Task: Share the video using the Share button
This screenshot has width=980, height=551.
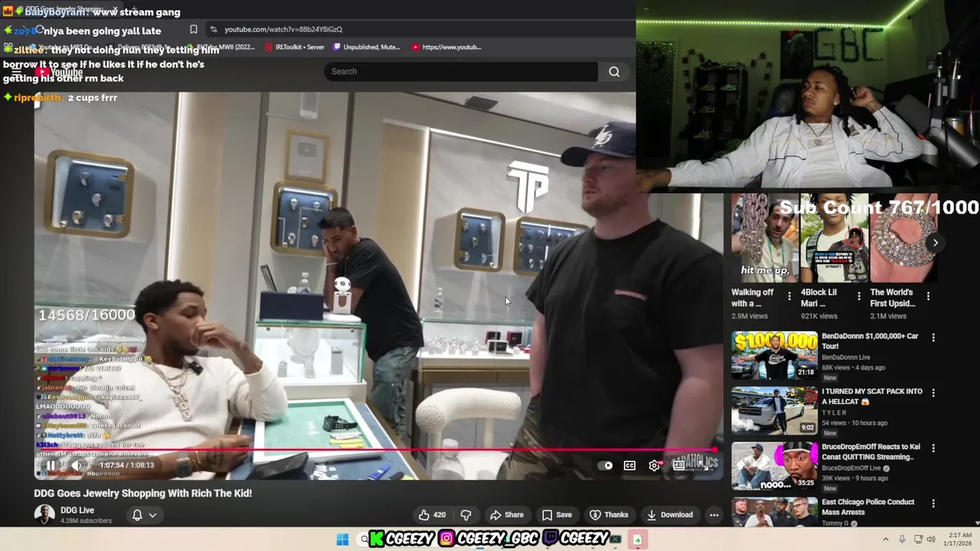Action: point(507,515)
